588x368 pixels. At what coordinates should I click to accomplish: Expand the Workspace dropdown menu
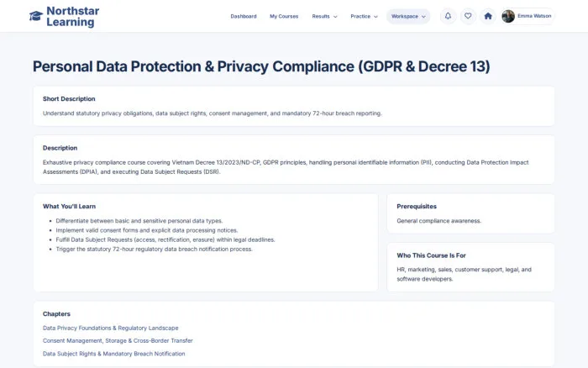click(408, 17)
